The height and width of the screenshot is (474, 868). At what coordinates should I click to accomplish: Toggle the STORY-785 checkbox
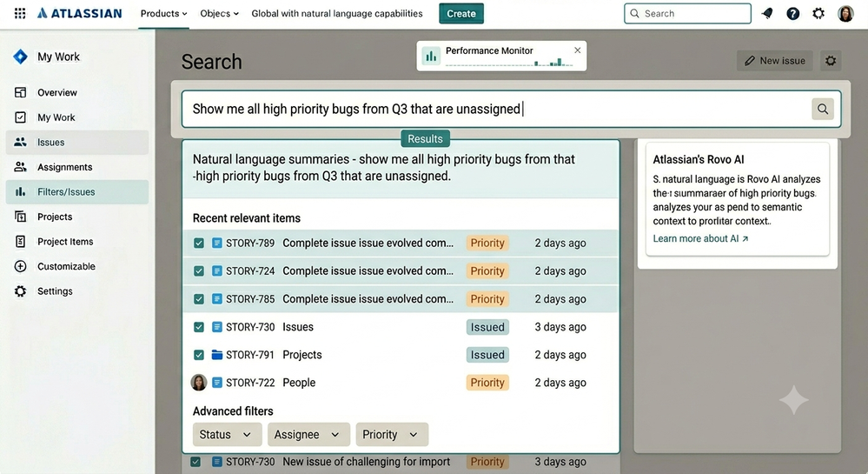(199, 299)
